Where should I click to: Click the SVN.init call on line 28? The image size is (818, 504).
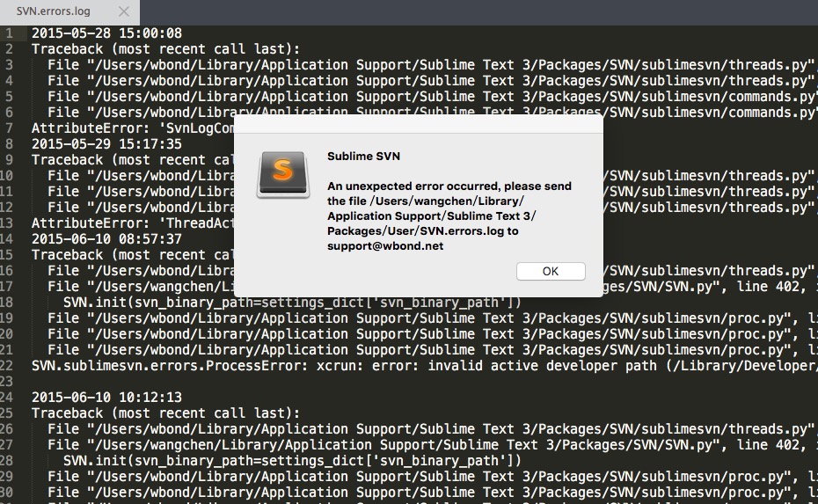292,461
